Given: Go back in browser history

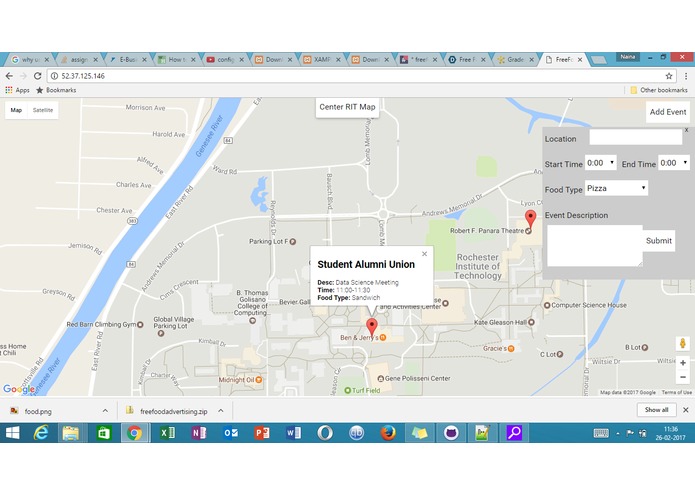Looking at the screenshot, I should click(9, 76).
